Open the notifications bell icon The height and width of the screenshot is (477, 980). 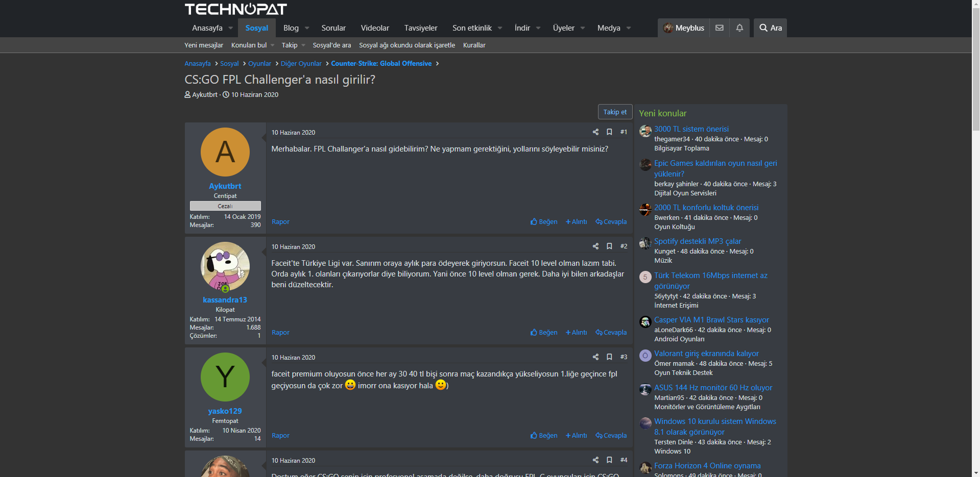[x=739, y=28]
